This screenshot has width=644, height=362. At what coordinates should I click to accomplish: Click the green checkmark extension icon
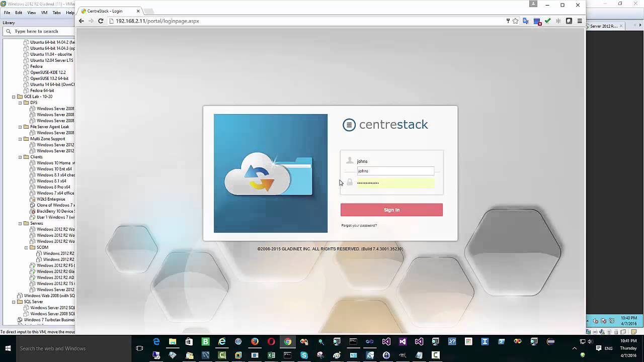coord(547,21)
